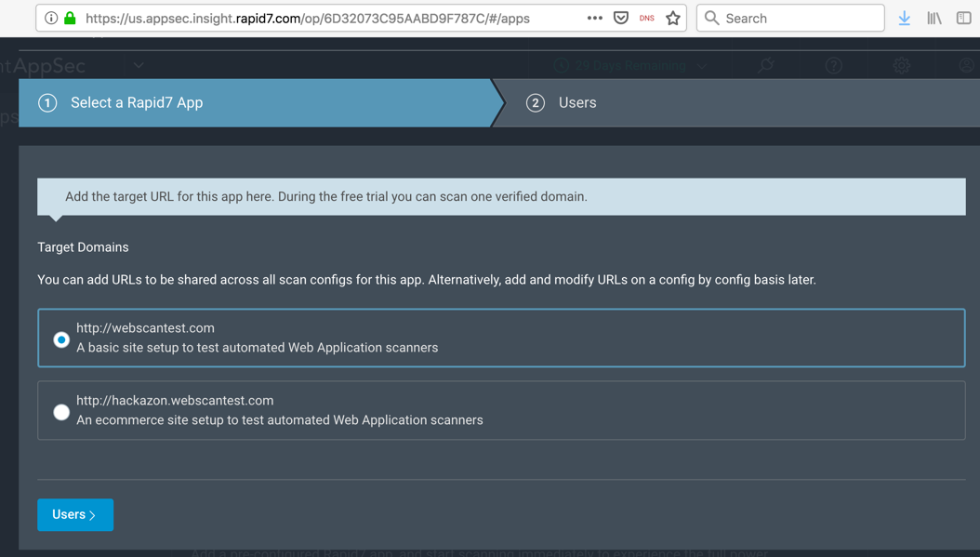Screen dimensions: 980x557
Task: Click the DNS extension icon
Action: [646, 18]
